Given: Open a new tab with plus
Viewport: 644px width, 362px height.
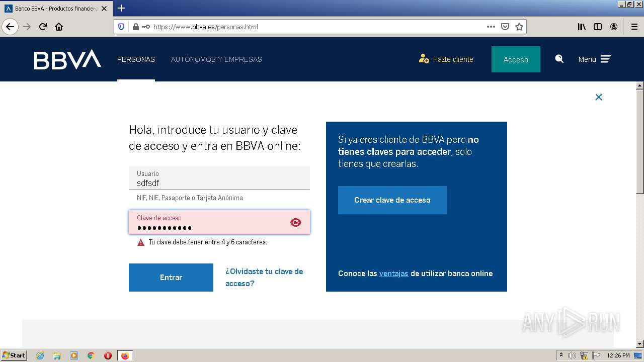Looking at the screenshot, I should (x=121, y=8).
